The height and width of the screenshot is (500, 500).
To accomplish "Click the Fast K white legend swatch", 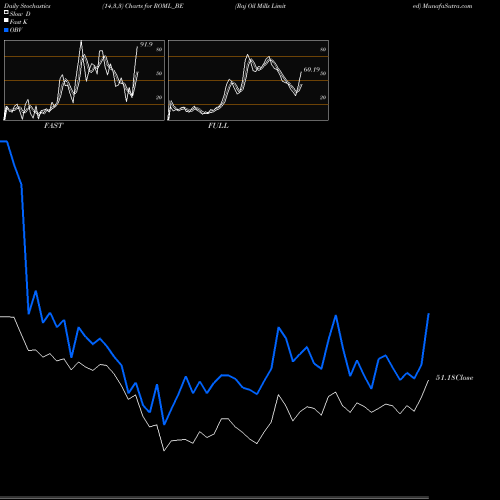I will (6, 20).
